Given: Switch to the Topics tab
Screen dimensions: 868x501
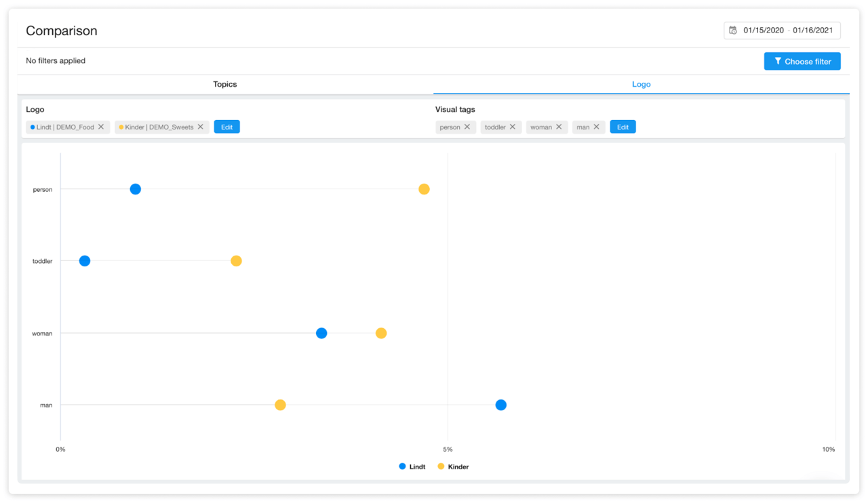Looking at the screenshot, I should pyautogui.click(x=225, y=84).
